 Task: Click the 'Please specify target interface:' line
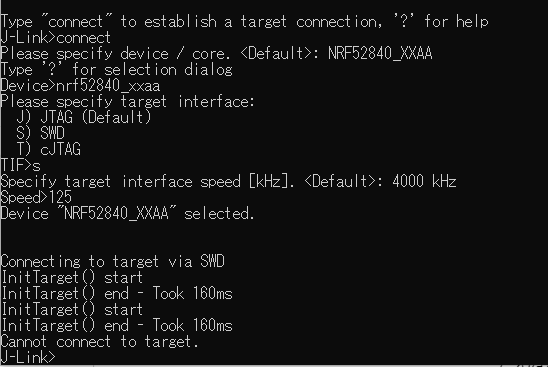pos(127,101)
